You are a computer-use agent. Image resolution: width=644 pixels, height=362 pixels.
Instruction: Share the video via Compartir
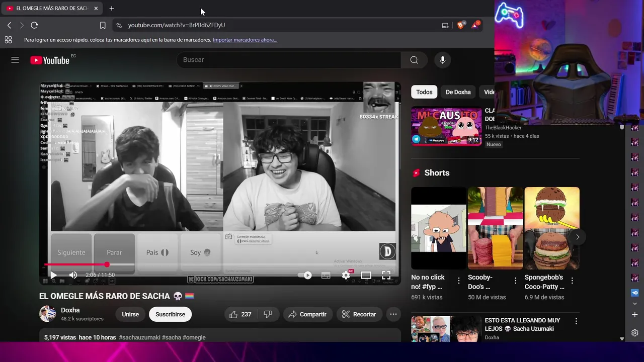307,314
